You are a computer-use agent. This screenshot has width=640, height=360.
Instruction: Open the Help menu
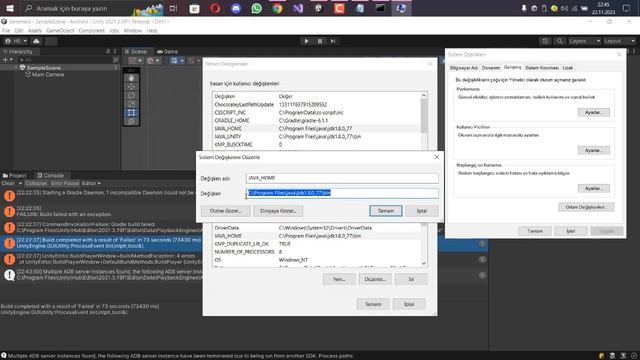click(152, 31)
